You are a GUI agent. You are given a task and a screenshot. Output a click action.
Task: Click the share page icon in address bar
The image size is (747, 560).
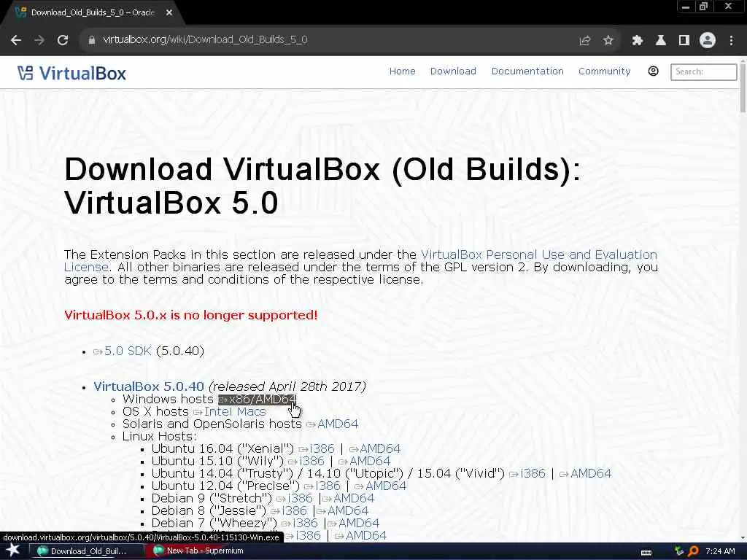[585, 40]
